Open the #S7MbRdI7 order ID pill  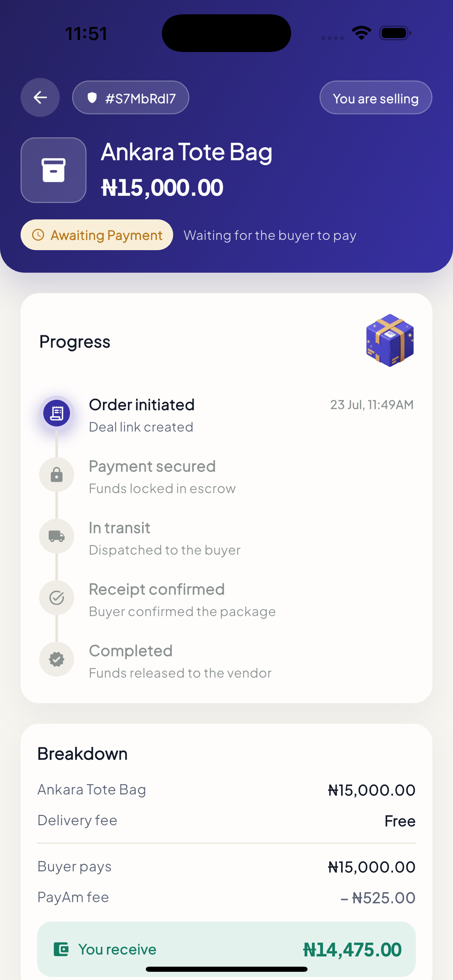(131, 98)
